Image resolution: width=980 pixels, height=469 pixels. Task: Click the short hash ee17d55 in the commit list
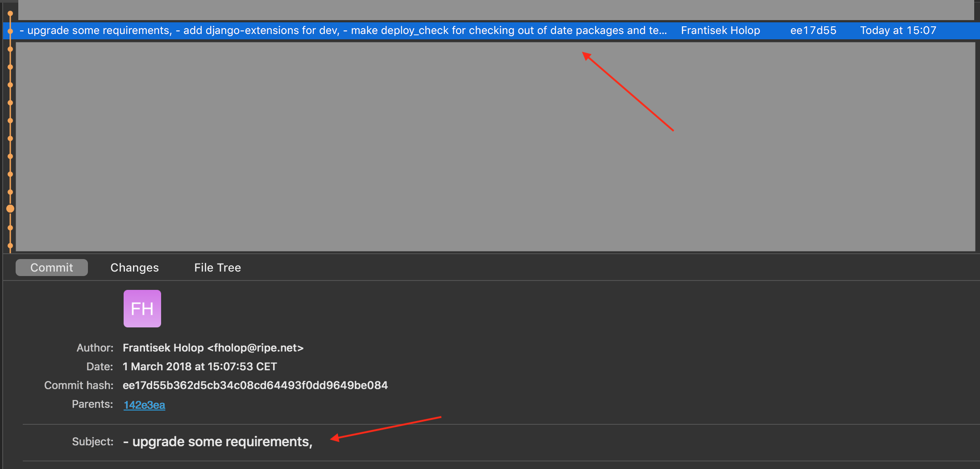click(813, 30)
